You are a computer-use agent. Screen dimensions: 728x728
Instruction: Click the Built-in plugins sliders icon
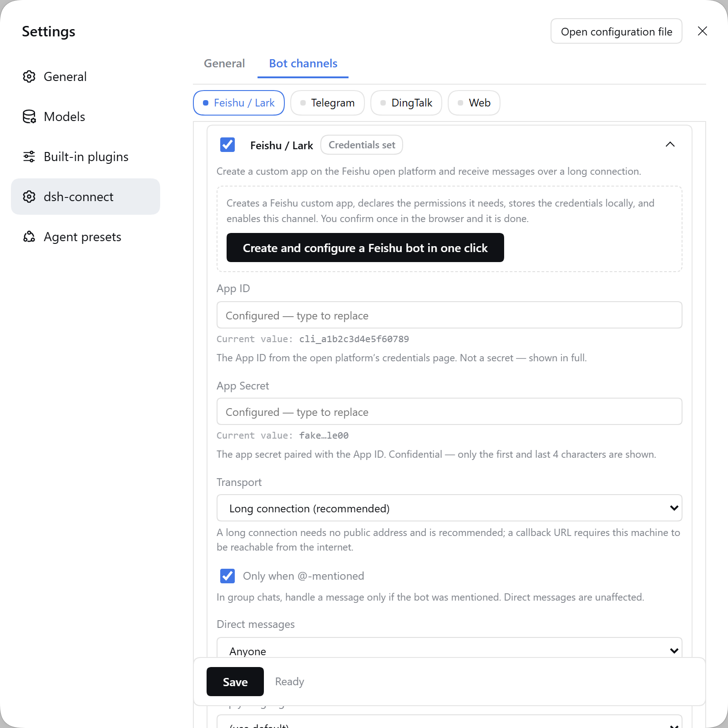29,157
